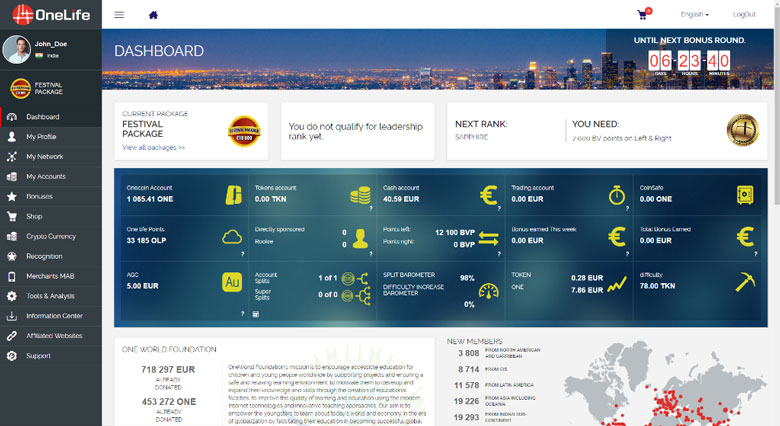Click Total Bonus Earned euro icon

(x=745, y=237)
